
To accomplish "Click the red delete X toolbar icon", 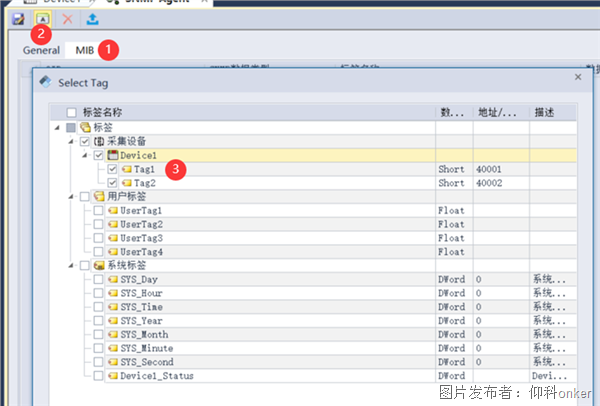I will [x=68, y=19].
